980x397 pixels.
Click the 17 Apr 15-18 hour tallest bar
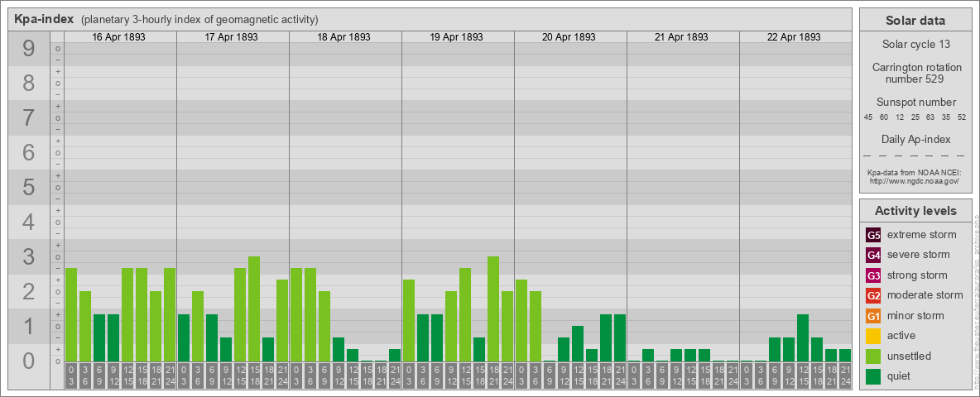[x=254, y=309]
